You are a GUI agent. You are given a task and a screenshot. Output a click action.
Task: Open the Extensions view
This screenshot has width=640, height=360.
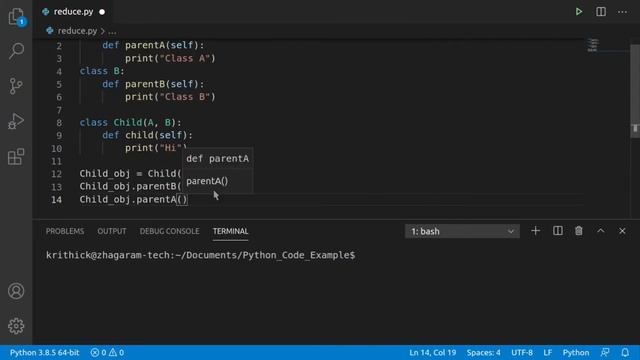click(16, 157)
